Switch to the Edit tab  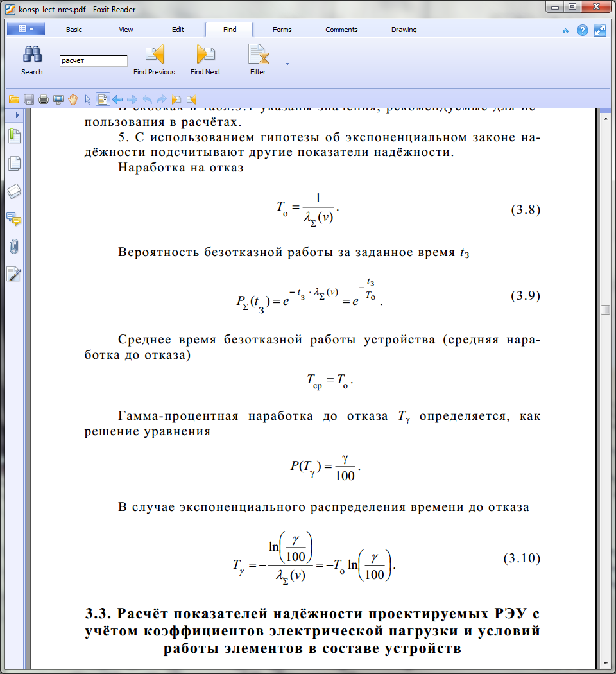tap(178, 30)
